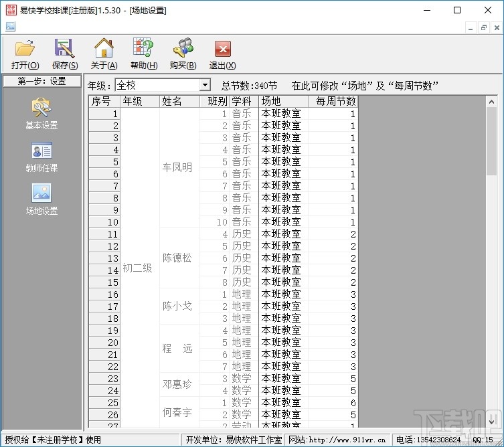The width and height of the screenshot is (504, 447).
Task: Click the small picture icon under the title bar
Action: (x=10, y=26)
